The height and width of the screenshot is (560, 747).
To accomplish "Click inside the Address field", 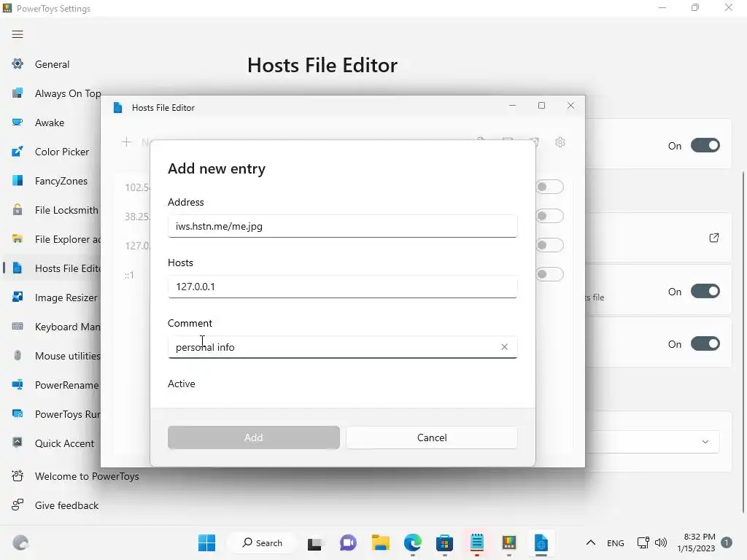I will point(342,226).
